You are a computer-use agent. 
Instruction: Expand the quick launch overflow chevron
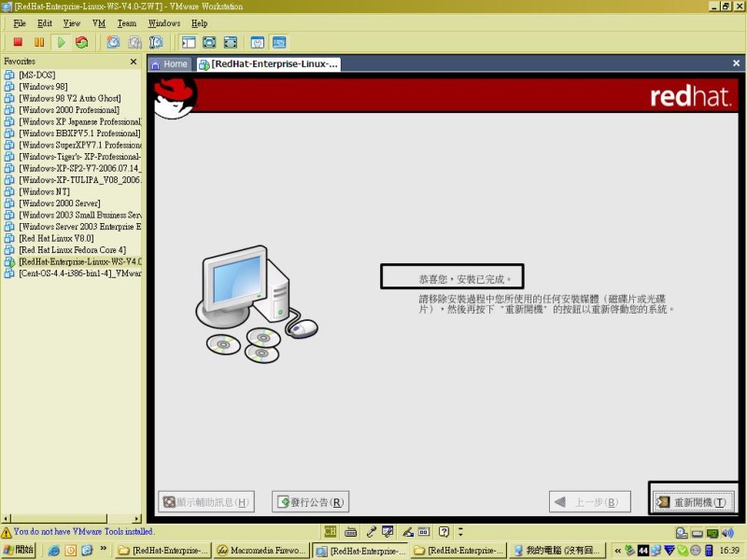pos(104,549)
